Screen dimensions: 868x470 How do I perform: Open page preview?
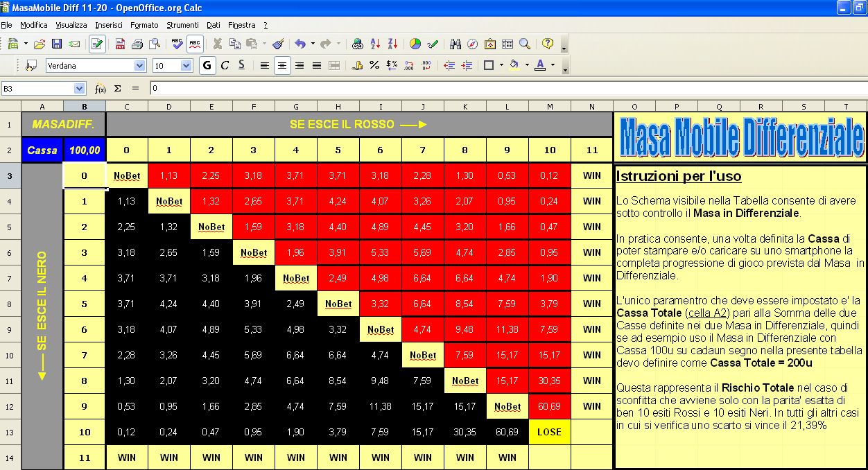point(154,44)
